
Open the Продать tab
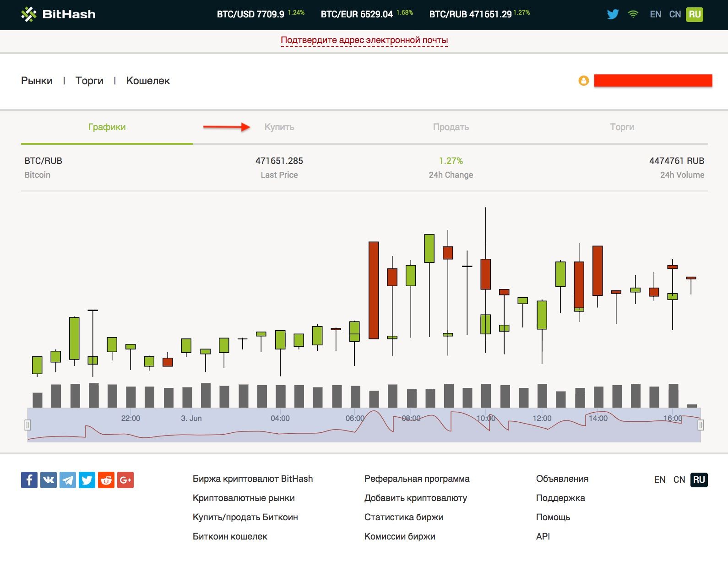tap(451, 127)
